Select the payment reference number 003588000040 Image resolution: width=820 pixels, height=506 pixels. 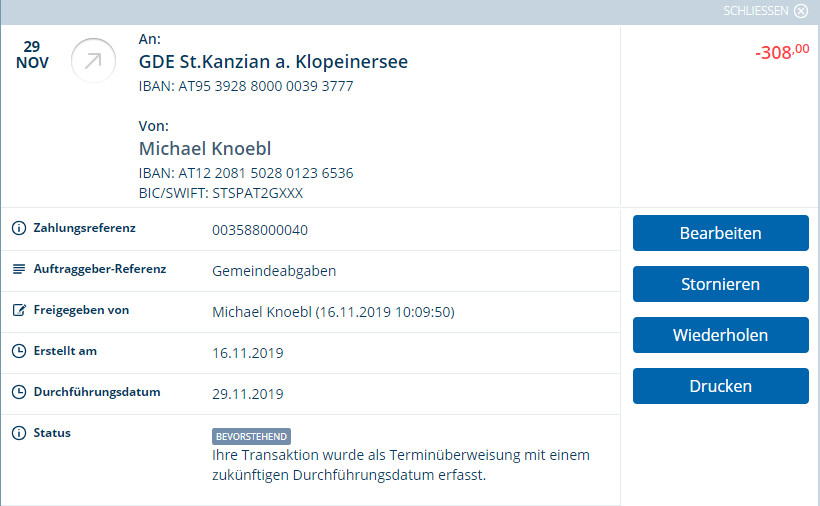click(260, 230)
